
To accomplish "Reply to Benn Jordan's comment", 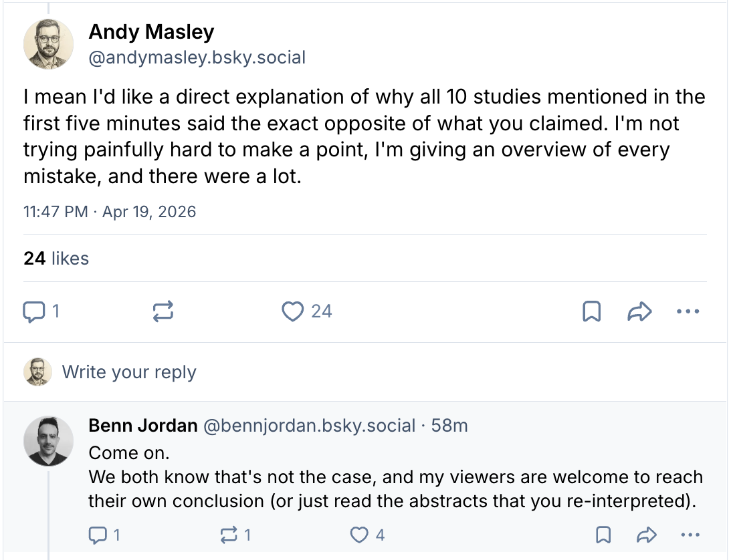I will point(98,535).
